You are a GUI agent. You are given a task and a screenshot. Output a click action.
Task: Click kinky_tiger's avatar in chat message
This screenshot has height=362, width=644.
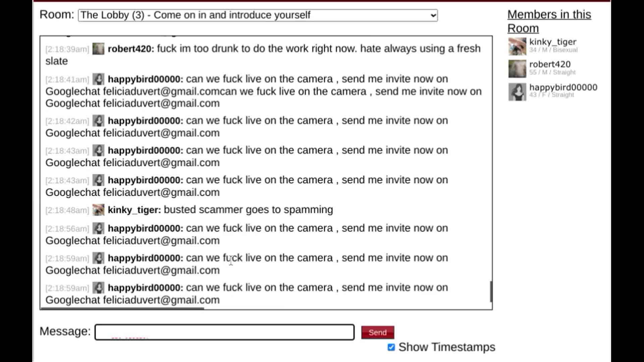point(98,210)
